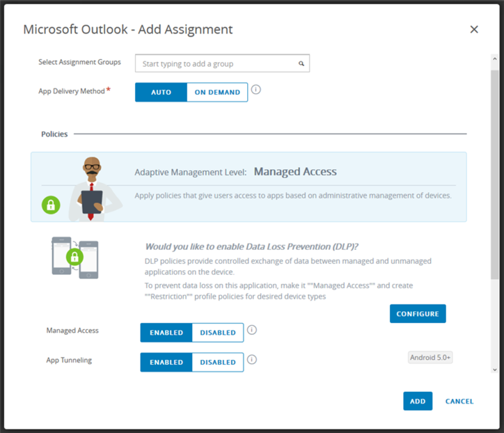
Task: Click the green lock icon in Managed Access banner
Action: coord(52,206)
